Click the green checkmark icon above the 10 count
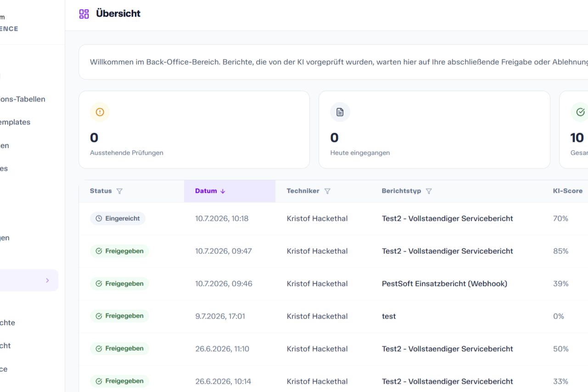The height and width of the screenshot is (392, 588). point(580,112)
